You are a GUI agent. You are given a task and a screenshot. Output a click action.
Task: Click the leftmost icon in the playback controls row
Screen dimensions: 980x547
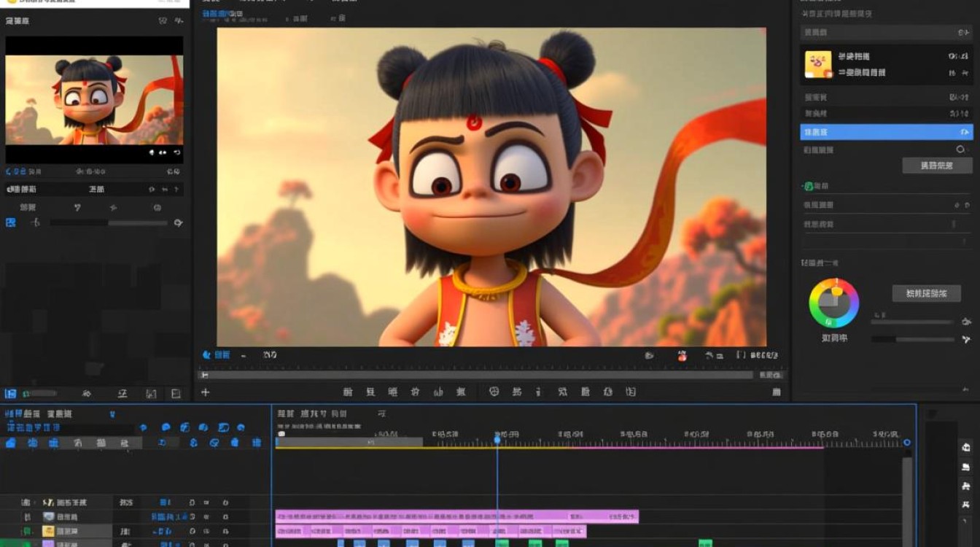pyautogui.click(x=348, y=392)
